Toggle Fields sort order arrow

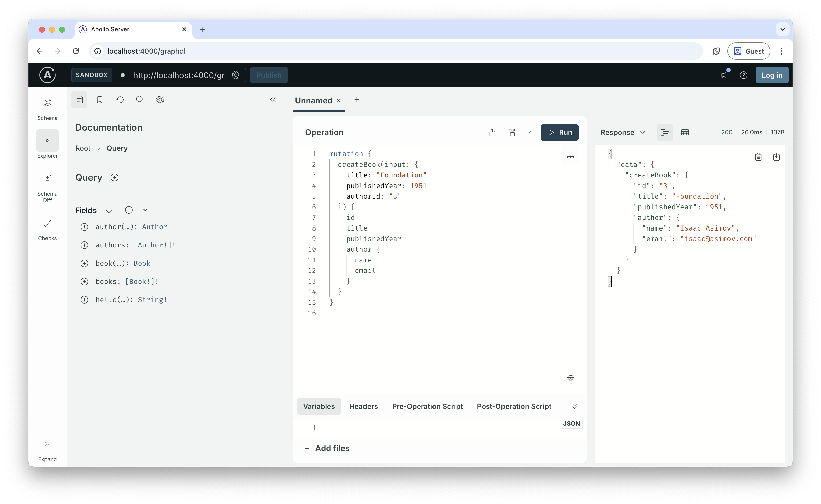click(109, 210)
